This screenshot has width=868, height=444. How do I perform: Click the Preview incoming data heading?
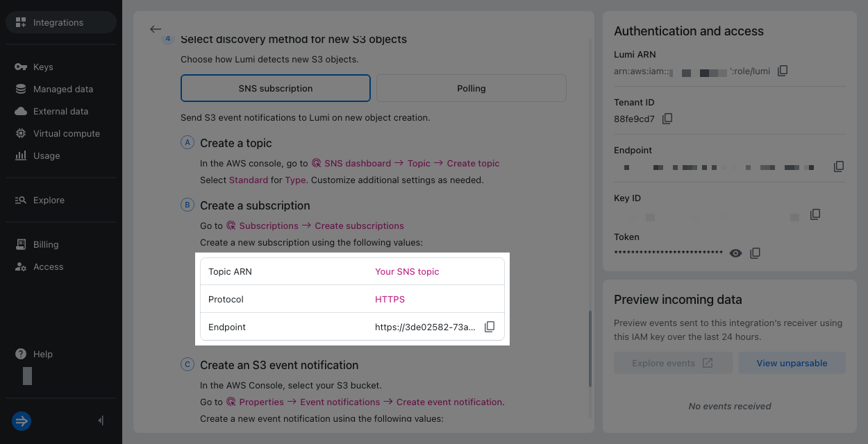point(678,300)
